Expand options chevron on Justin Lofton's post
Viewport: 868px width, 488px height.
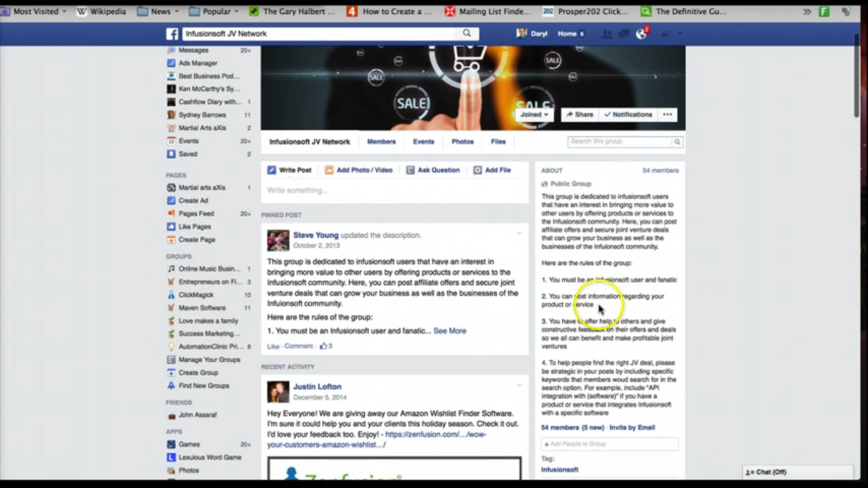(x=519, y=385)
